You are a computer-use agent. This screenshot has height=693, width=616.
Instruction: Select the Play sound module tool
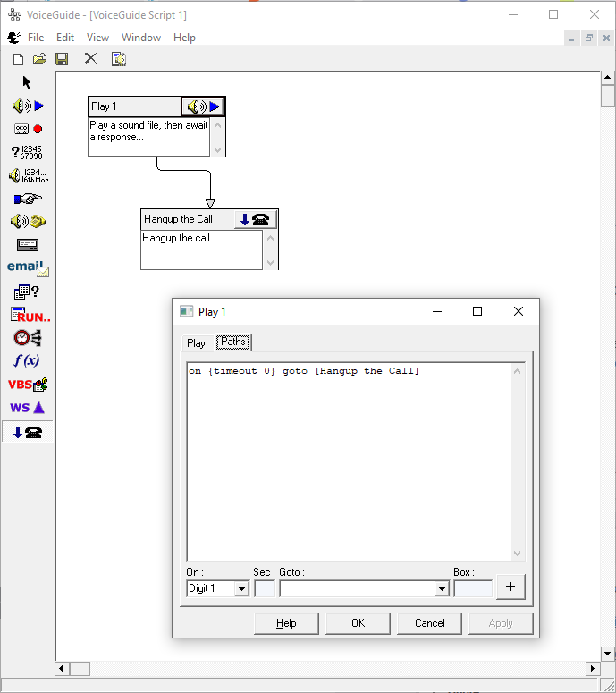pyautogui.click(x=28, y=106)
